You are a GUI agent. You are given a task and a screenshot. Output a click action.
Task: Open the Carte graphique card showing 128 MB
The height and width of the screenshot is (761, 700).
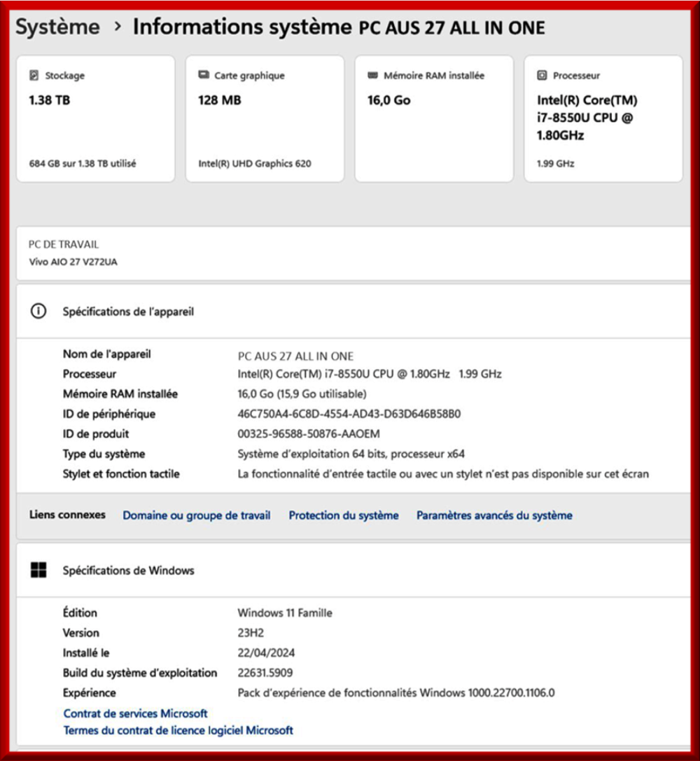coord(265,119)
